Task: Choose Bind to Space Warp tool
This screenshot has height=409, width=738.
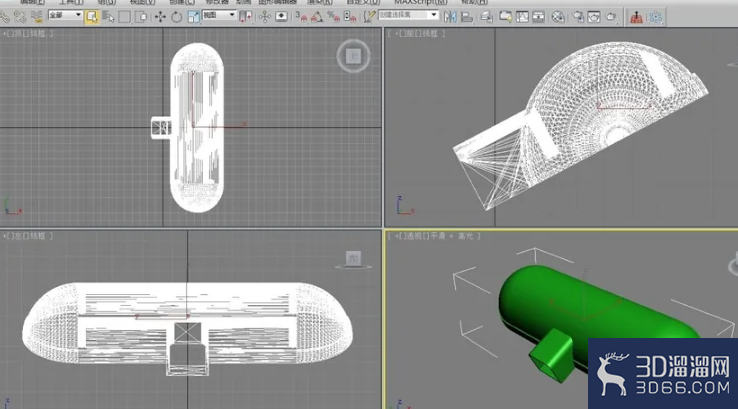Action: [x=36, y=17]
